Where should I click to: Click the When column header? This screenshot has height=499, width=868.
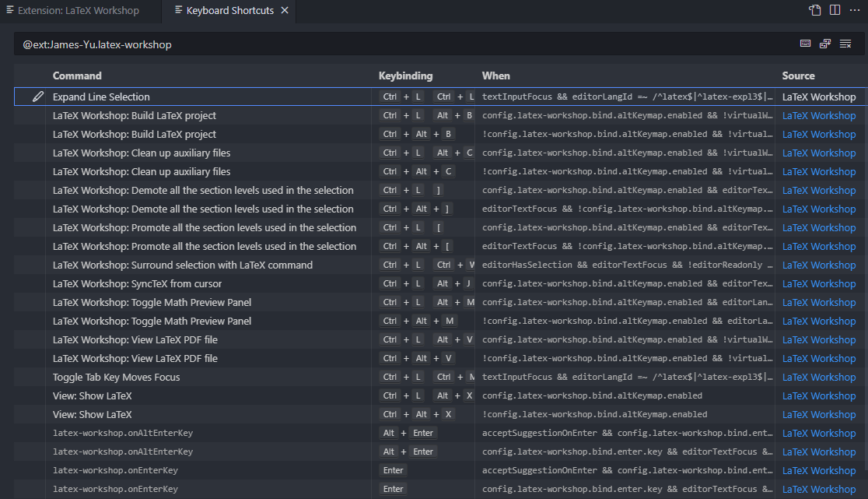(496, 76)
